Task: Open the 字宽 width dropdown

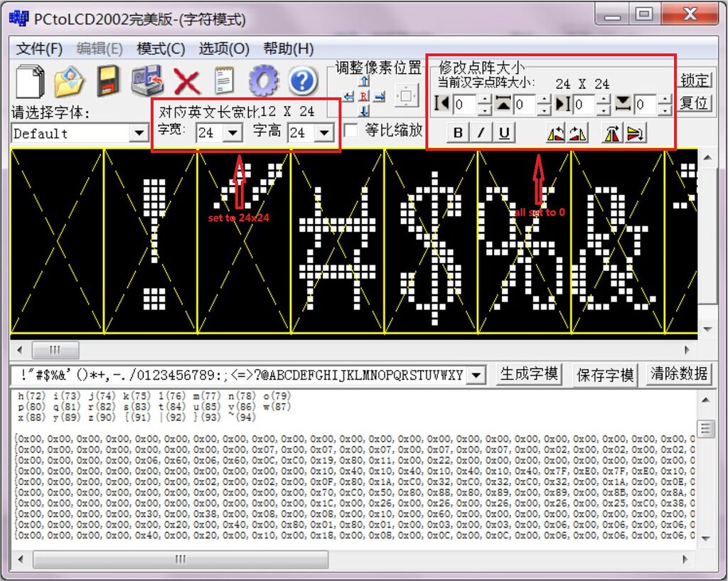Action: [232, 133]
